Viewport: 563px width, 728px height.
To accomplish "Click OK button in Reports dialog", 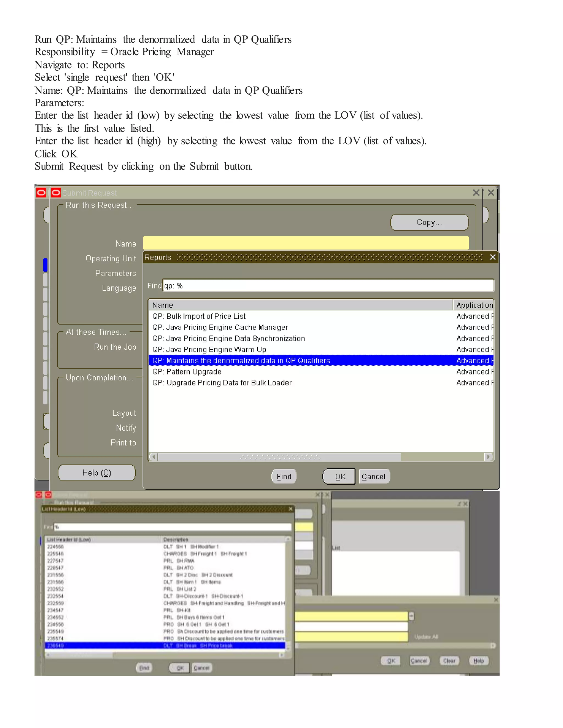I will (339, 476).
